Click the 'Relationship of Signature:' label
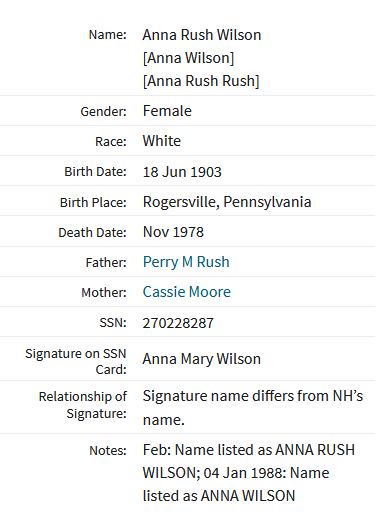 click(x=83, y=405)
